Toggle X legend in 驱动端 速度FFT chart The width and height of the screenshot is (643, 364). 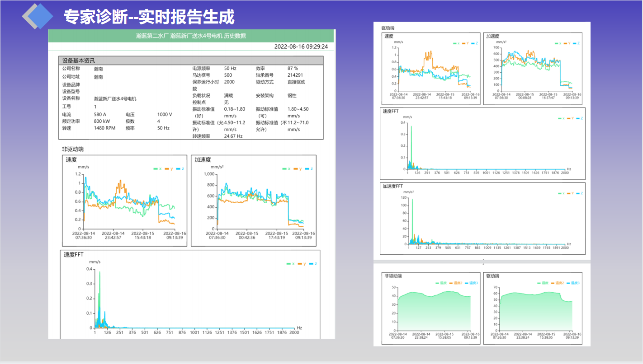pyautogui.click(x=561, y=118)
